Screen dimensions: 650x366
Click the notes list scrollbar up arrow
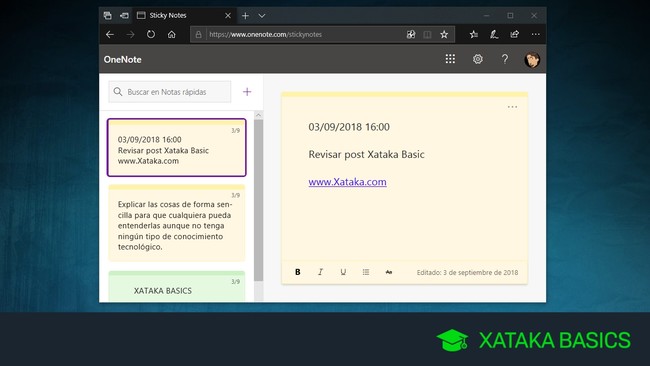click(x=259, y=115)
